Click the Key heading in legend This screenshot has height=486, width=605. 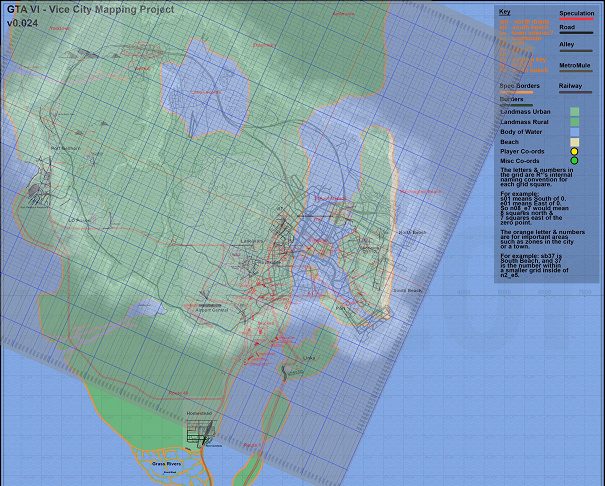pos(505,12)
